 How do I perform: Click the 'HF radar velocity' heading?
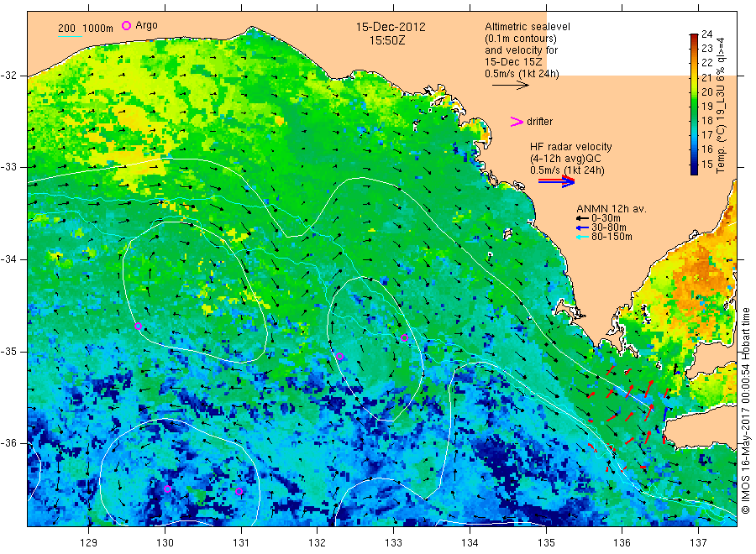coord(571,147)
